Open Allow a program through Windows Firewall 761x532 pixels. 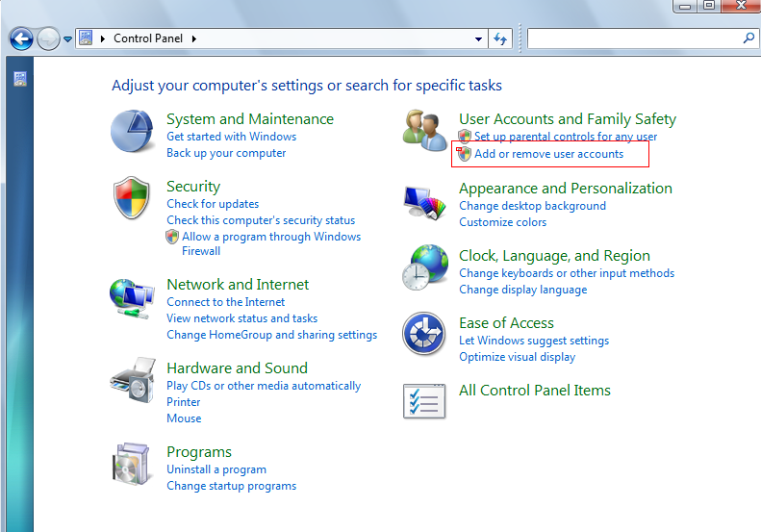click(271, 243)
